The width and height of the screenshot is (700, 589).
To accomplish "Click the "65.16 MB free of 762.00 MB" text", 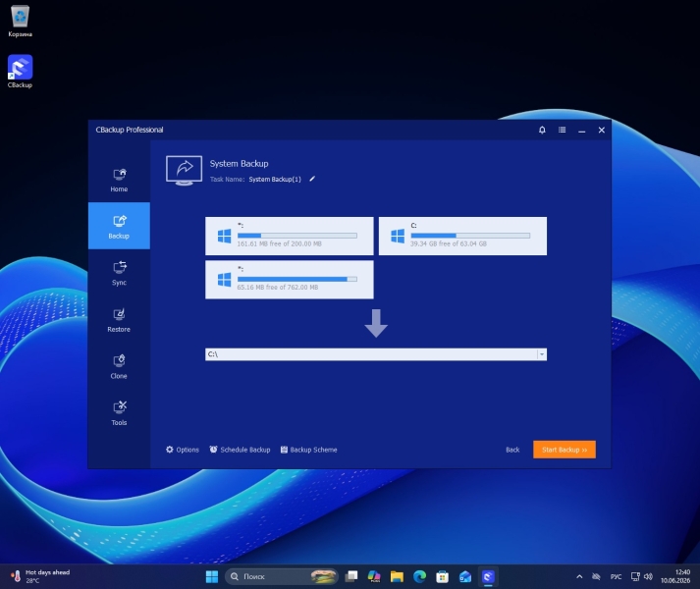I will (x=277, y=287).
